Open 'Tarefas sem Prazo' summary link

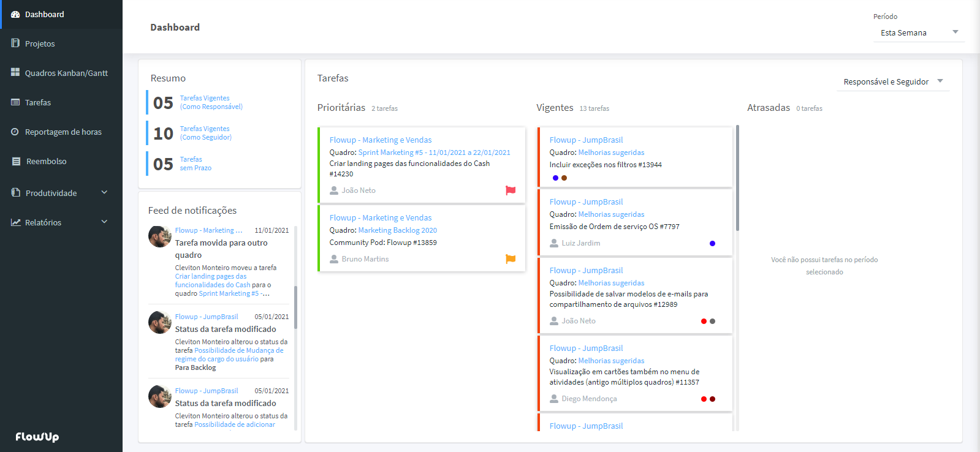196,164
